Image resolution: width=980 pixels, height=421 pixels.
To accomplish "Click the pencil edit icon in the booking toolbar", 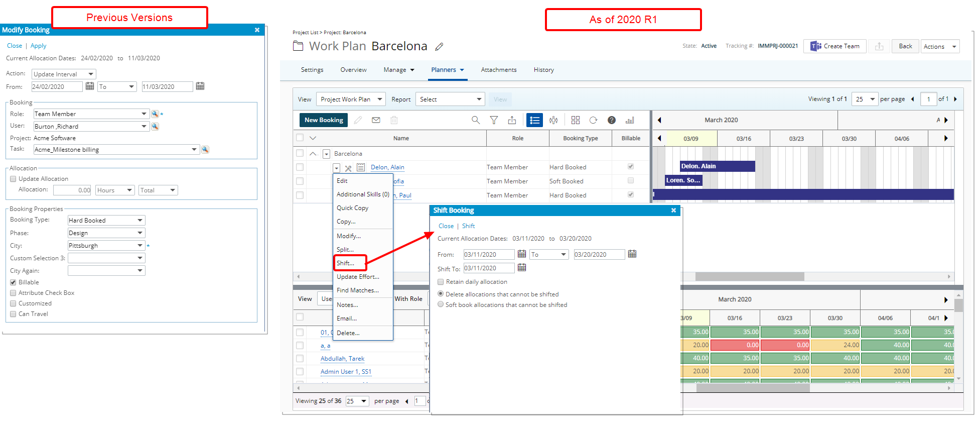I will click(358, 120).
